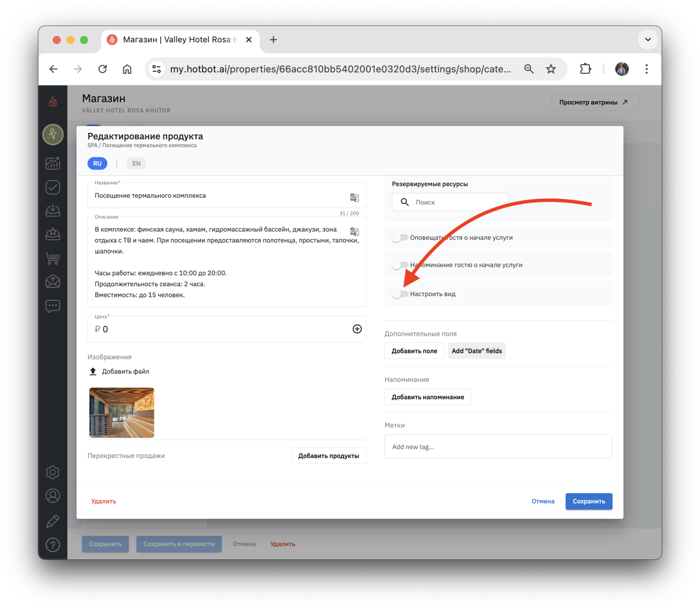
Task: Click the plus icon in price field
Action: (357, 329)
